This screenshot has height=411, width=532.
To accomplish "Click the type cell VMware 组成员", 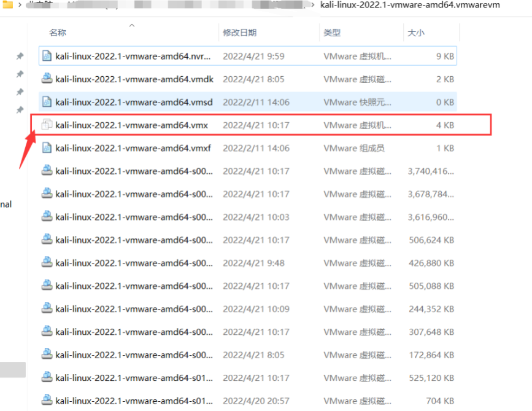I will pos(354,148).
